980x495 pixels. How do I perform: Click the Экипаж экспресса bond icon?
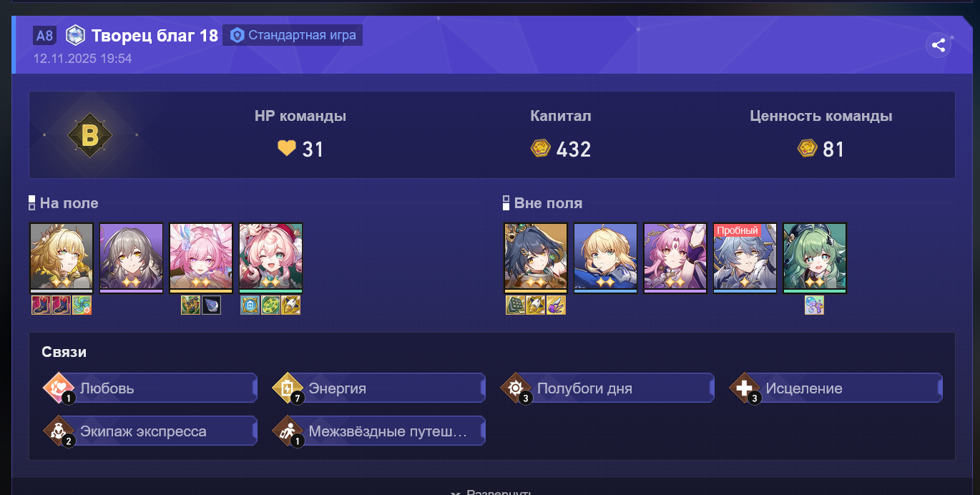click(59, 431)
